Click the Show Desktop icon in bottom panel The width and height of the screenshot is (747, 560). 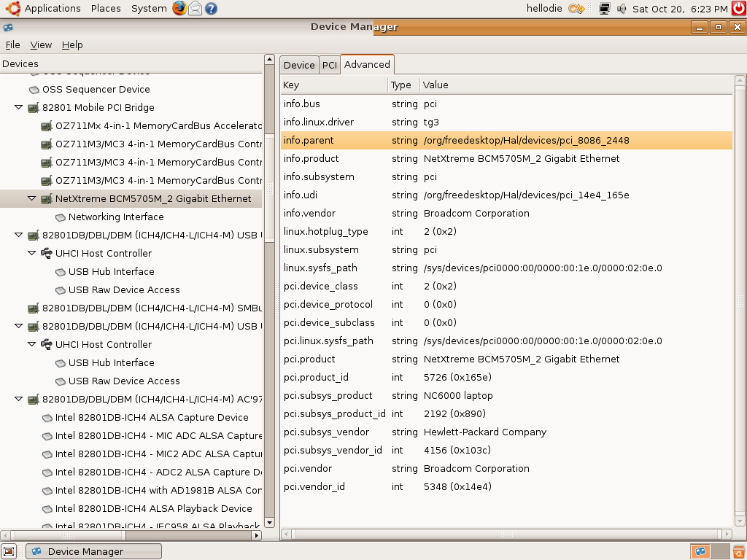click(9, 551)
